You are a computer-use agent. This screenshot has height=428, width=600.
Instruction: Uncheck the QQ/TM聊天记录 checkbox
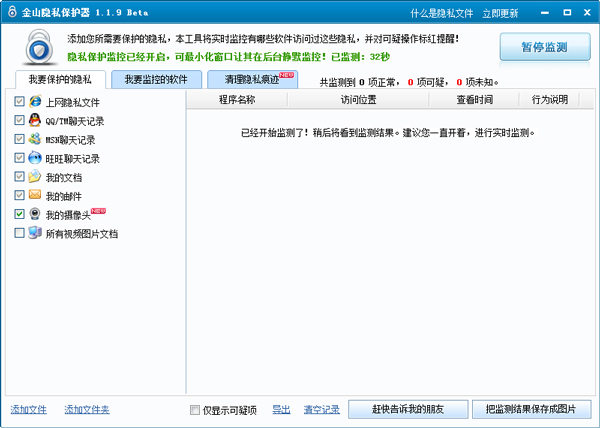click(x=19, y=120)
